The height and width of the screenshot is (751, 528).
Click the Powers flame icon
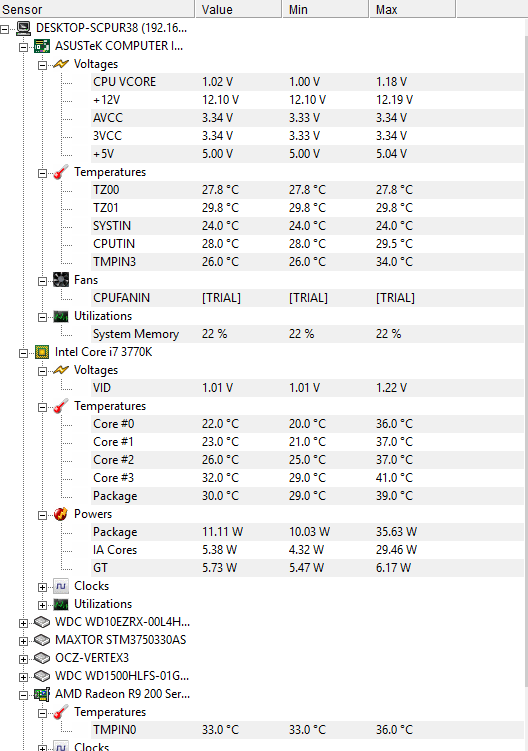(x=61, y=514)
